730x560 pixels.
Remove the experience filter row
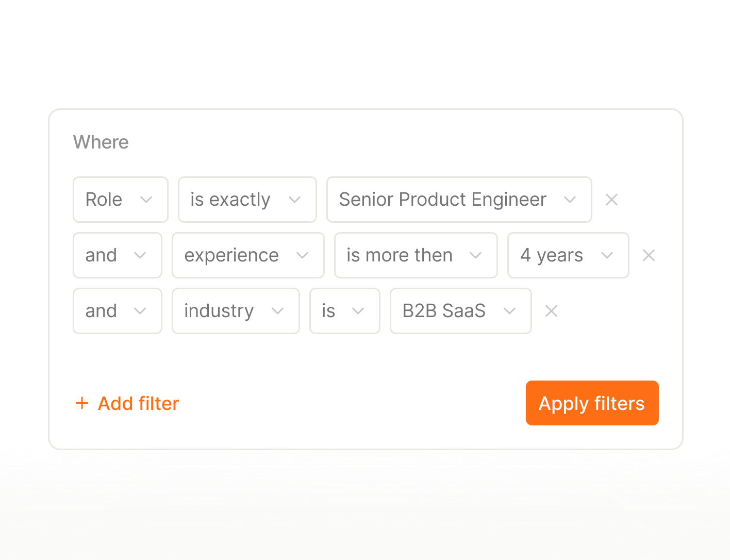[649, 255]
